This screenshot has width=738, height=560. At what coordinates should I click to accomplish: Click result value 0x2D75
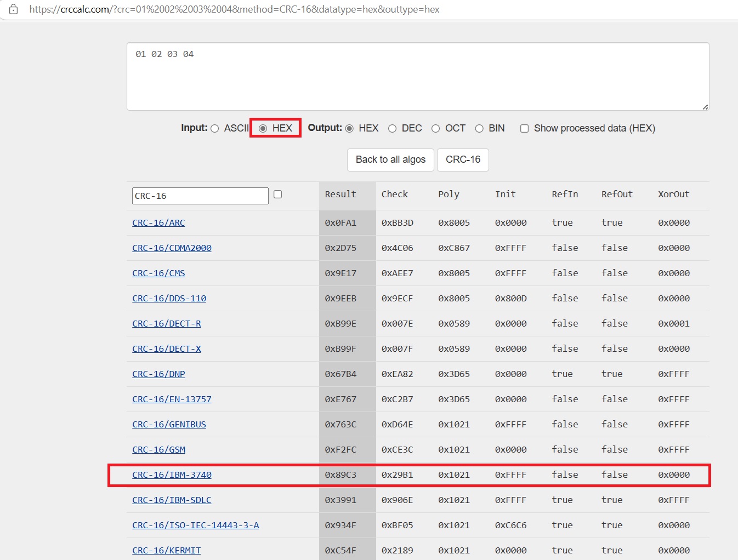tap(340, 248)
